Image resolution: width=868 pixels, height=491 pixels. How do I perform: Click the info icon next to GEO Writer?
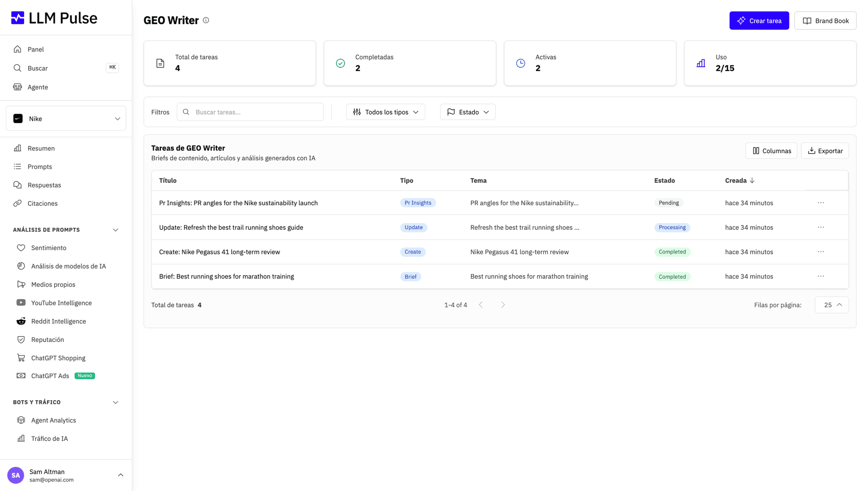(206, 20)
